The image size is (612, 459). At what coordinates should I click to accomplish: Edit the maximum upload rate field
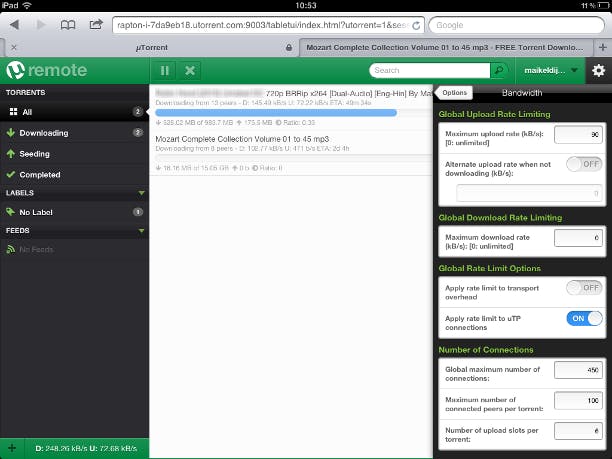(x=578, y=134)
